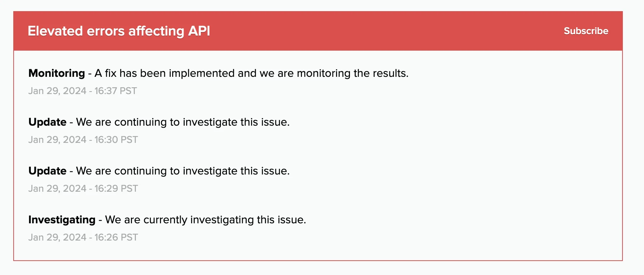Select the 16:30 PST timestamp
This screenshot has height=275, width=644.
pyautogui.click(x=83, y=140)
